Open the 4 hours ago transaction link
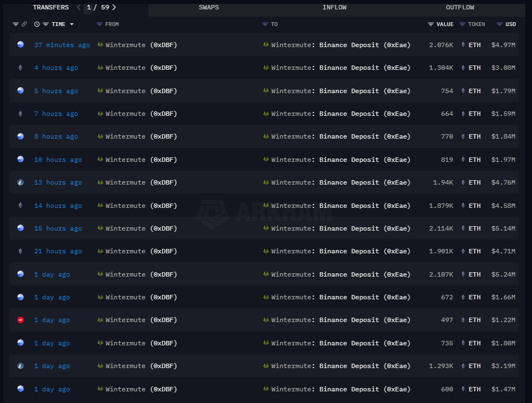This screenshot has width=532, height=403. (x=56, y=68)
